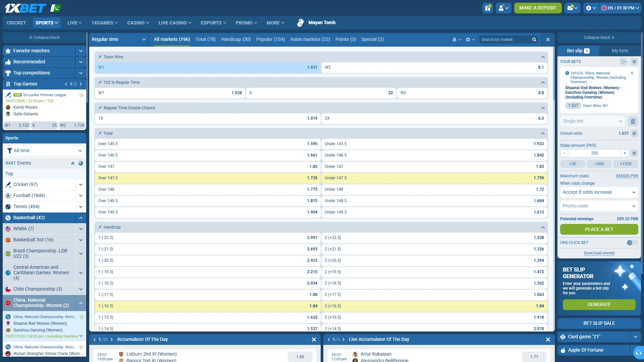This screenshot has height=362, width=644.
Task: Click the Maximum stake 856000 PKR link
Action: (627, 176)
